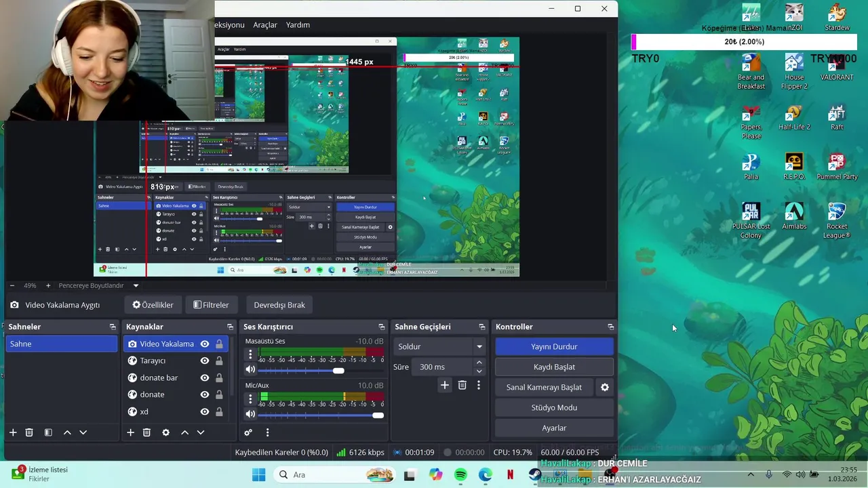The image size is (868, 488).
Task: Hide the donate bar source
Action: 205,378
